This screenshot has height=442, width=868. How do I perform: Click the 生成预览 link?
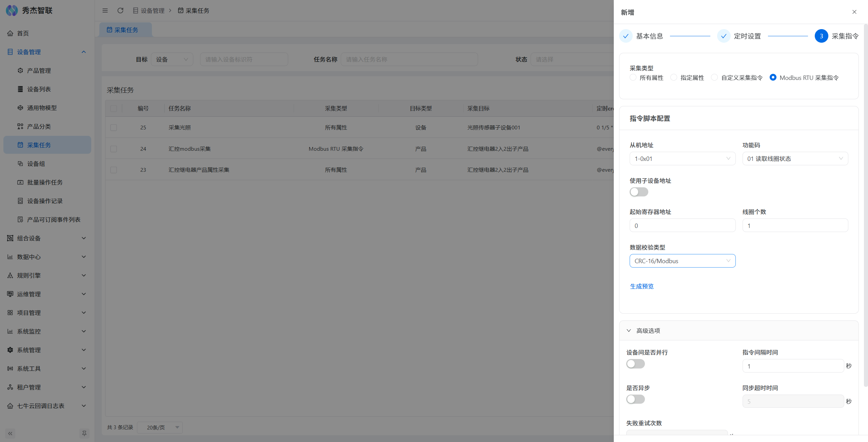coord(642,286)
